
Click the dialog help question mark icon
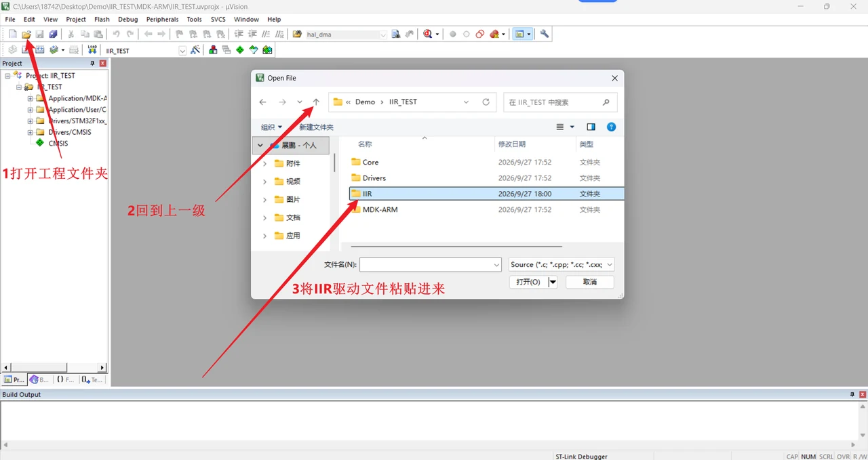click(611, 127)
